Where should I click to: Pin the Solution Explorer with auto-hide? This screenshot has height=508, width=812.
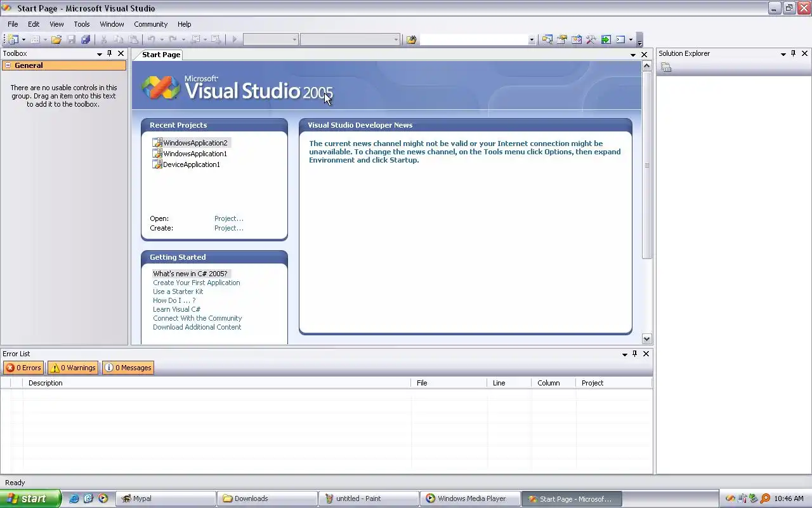(793, 53)
